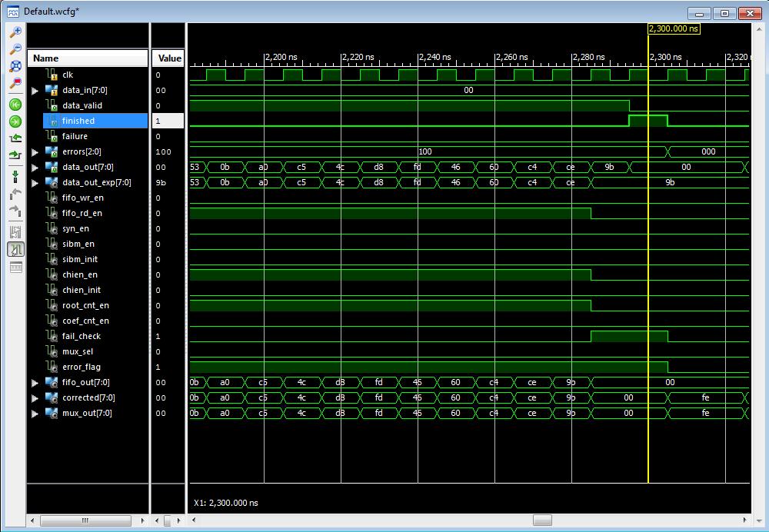Screen dimensions: 769x532
Task: Select the root_cnt_en signal
Action: 85,305
